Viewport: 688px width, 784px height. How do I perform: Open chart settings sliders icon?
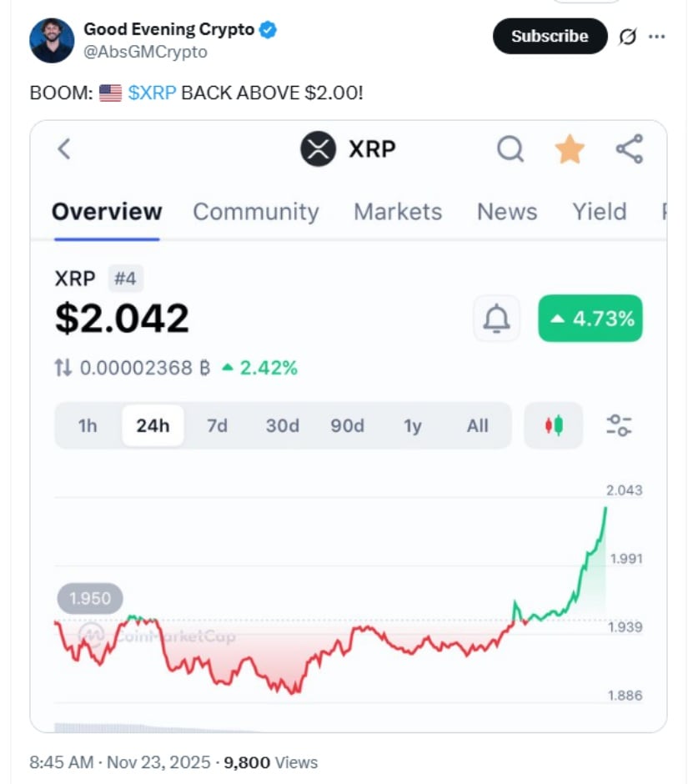point(619,425)
